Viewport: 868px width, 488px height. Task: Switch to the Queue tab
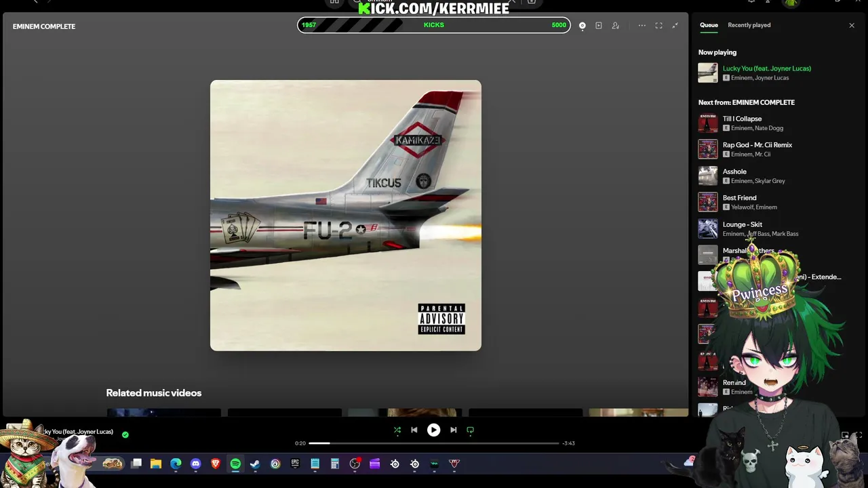point(709,25)
